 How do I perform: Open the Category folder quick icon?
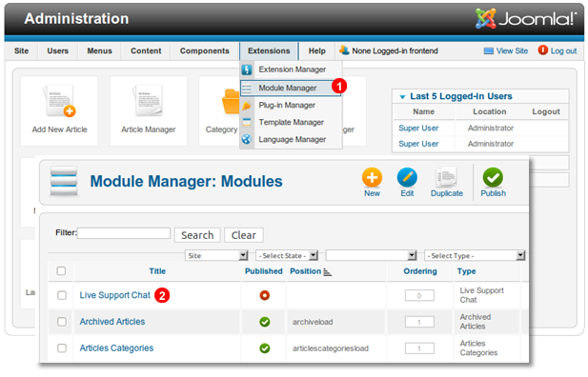231,101
